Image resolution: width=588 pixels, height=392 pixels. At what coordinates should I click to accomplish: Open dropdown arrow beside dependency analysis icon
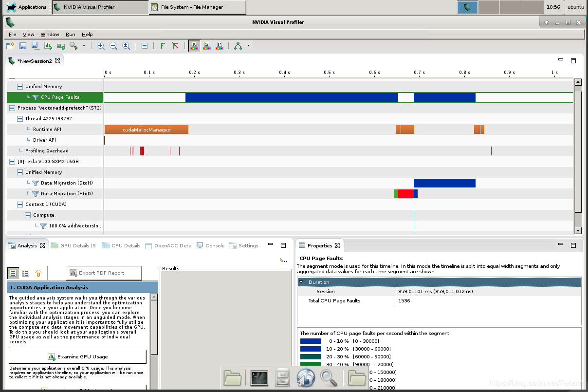(x=248, y=46)
